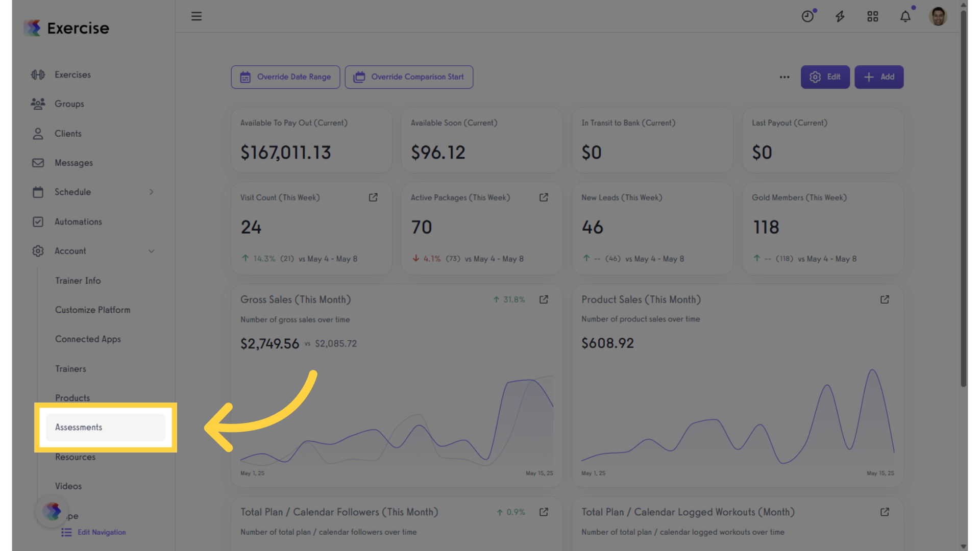Open Visit Count card external link icon

pyautogui.click(x=373, y=197)
